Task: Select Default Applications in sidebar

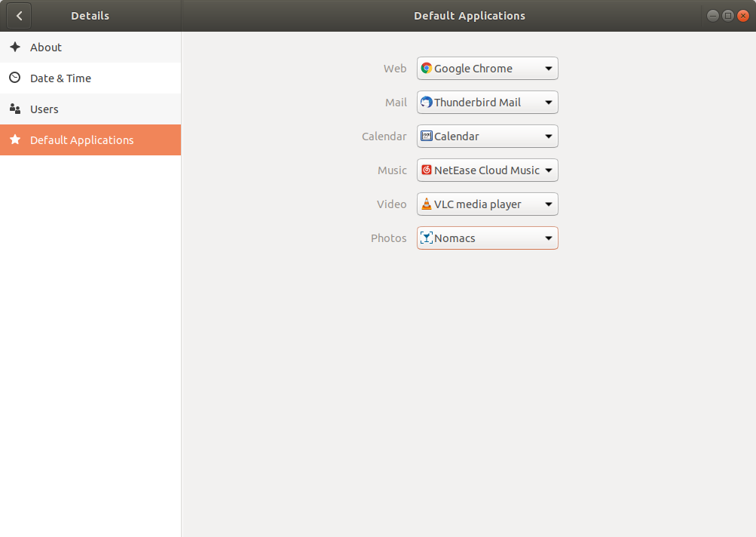Action: (90, 140)
